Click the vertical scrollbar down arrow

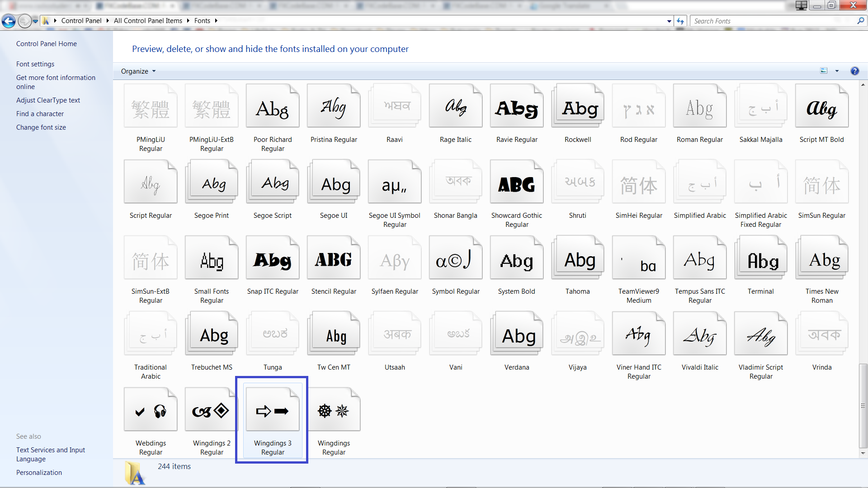point(863,453)
